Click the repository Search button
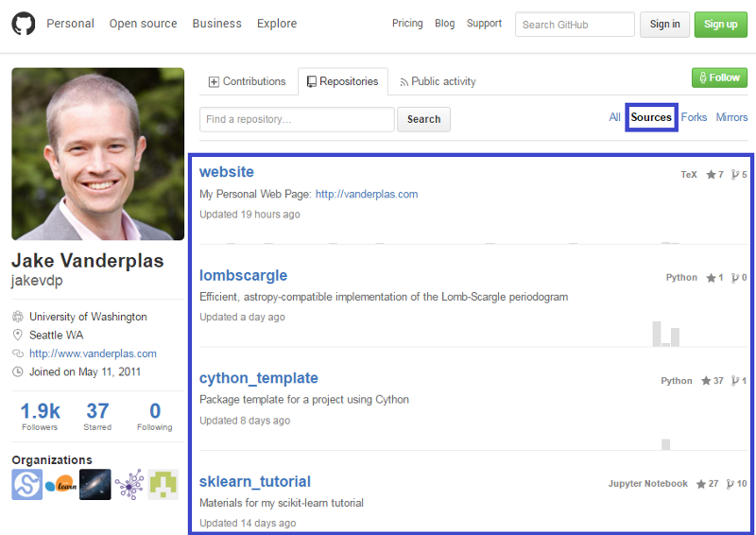 (423, 119)
